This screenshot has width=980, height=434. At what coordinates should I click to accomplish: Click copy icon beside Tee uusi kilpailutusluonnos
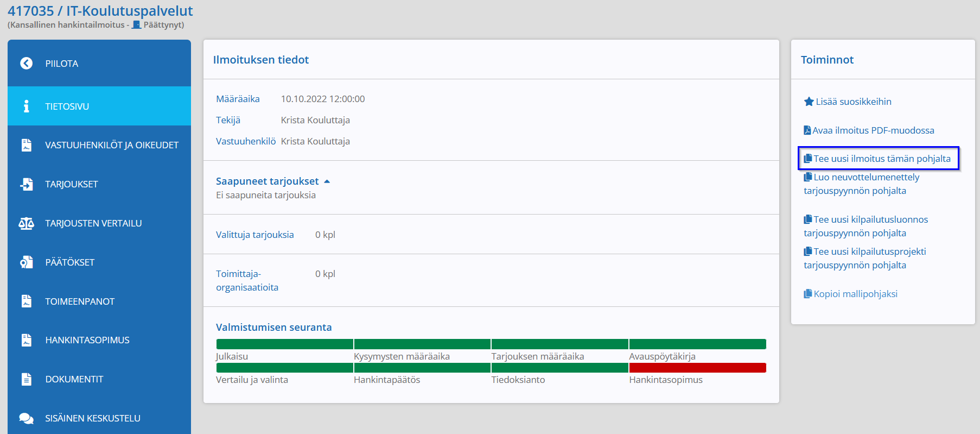[808, 219]
